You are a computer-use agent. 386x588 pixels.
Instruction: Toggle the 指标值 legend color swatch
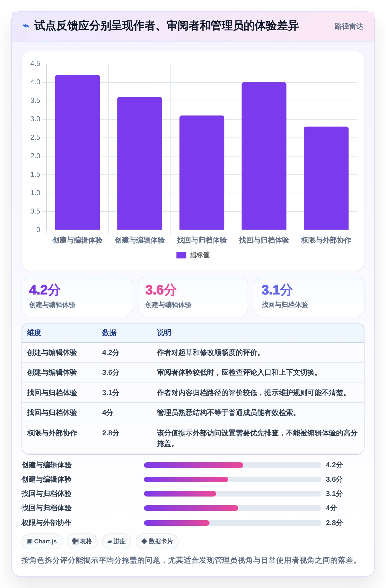(181, 255)
